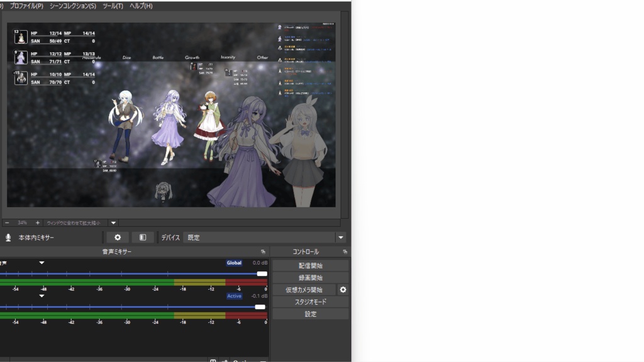Image resolution: width=644 pixels, height=362 pixels.
Task: Zoom in preview with plus icon
Action: [x=37, y=223]
